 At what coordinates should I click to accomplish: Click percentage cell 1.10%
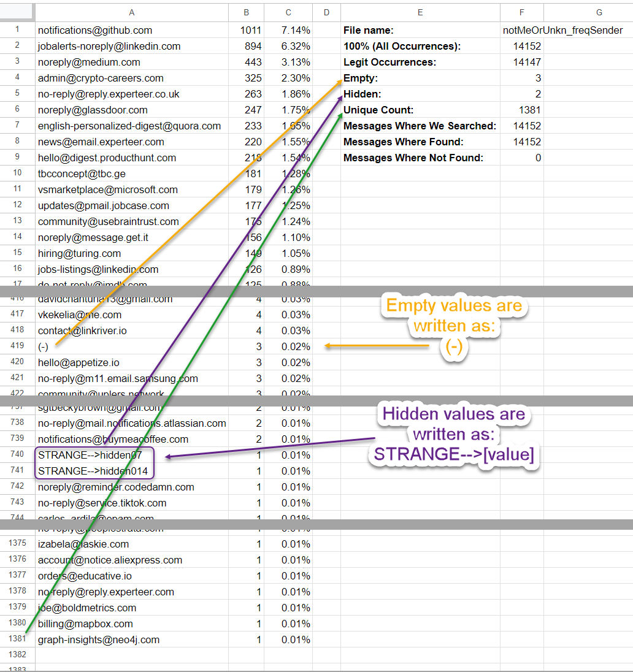click(x=288, y=237)
